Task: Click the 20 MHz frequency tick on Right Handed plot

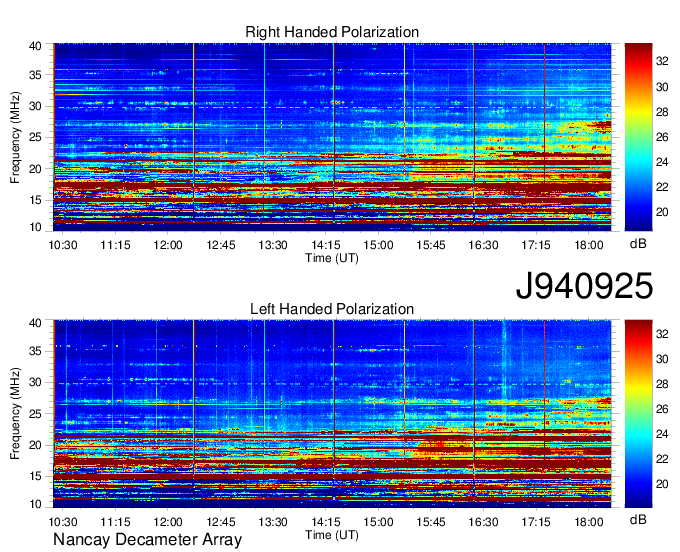Action: (35, 169)
